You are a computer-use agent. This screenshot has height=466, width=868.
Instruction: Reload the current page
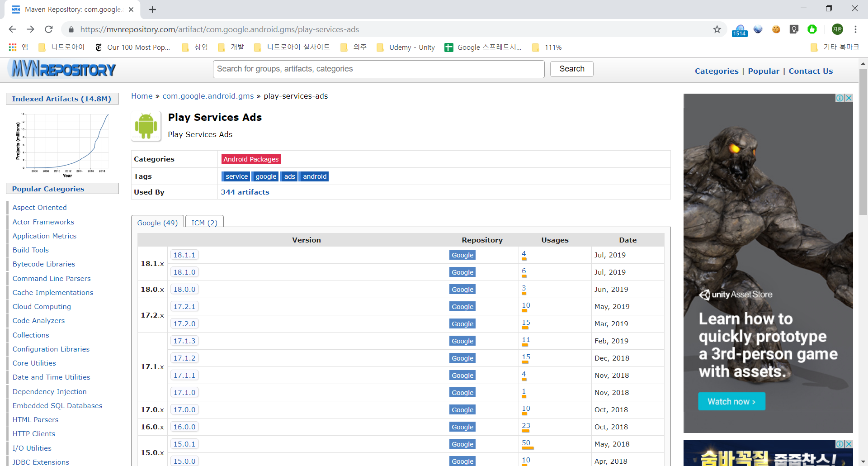[x=49, y=29]
